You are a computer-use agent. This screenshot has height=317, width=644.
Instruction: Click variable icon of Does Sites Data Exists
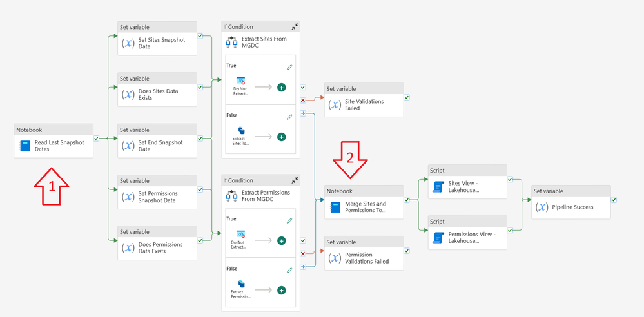128,95
